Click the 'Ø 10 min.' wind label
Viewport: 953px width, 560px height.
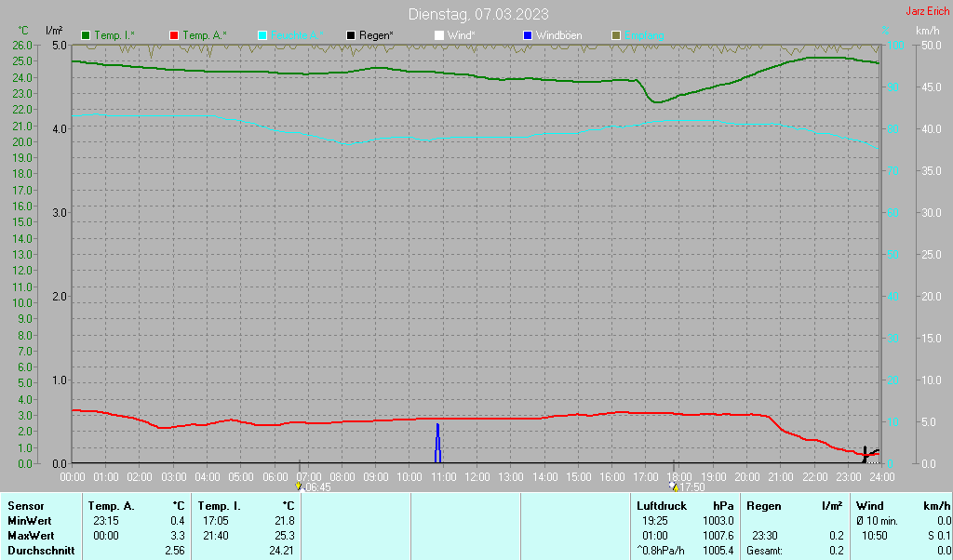coord(877,521)
